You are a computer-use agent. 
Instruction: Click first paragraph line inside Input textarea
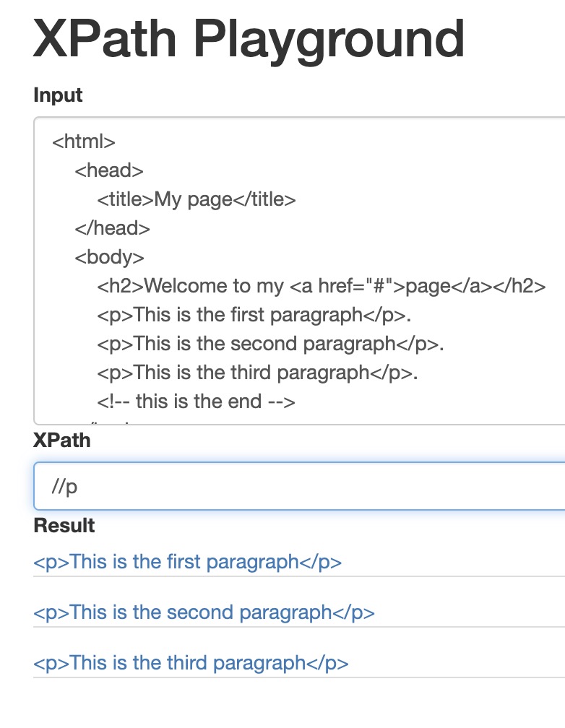[x=254, y=315]
